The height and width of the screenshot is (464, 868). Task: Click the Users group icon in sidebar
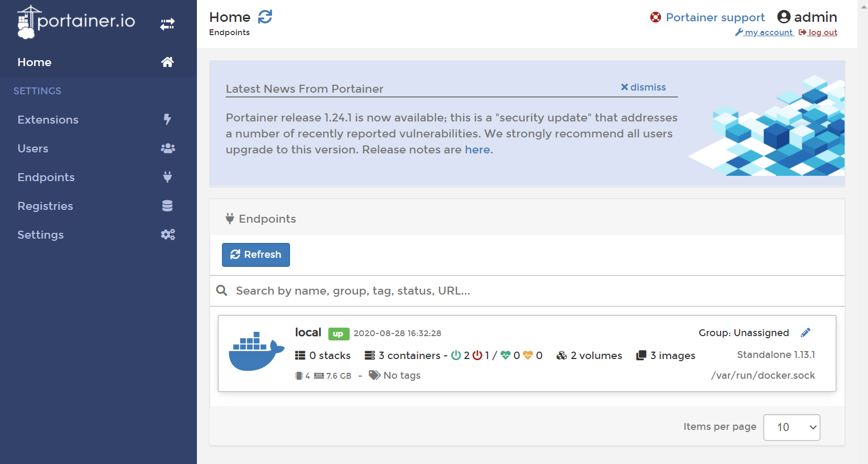168,149
